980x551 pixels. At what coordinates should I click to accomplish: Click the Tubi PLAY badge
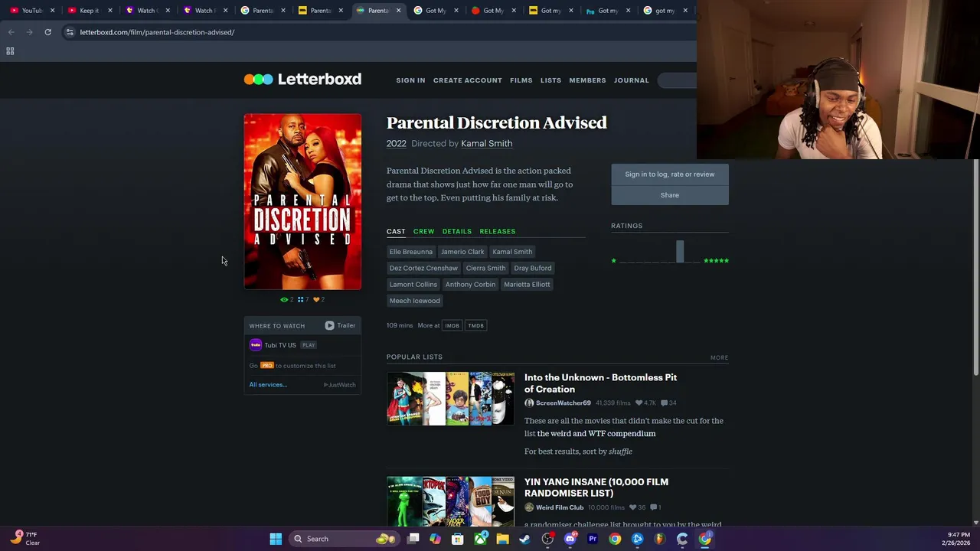point(309,345)
